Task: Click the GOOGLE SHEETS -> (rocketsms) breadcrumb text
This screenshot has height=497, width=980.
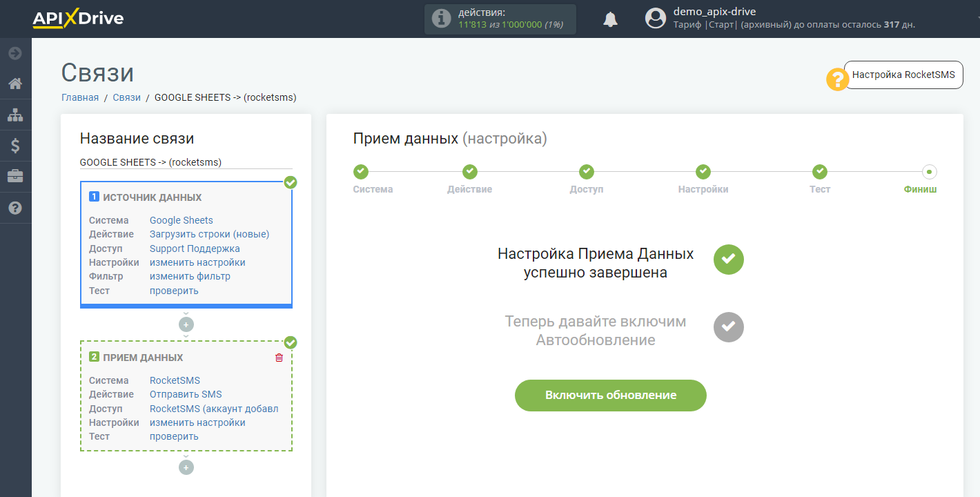Action: [x=226, y=97]
